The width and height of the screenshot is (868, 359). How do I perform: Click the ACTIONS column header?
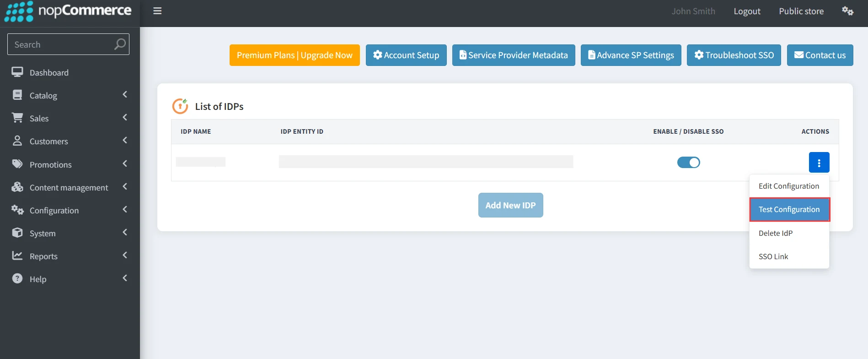815,131
